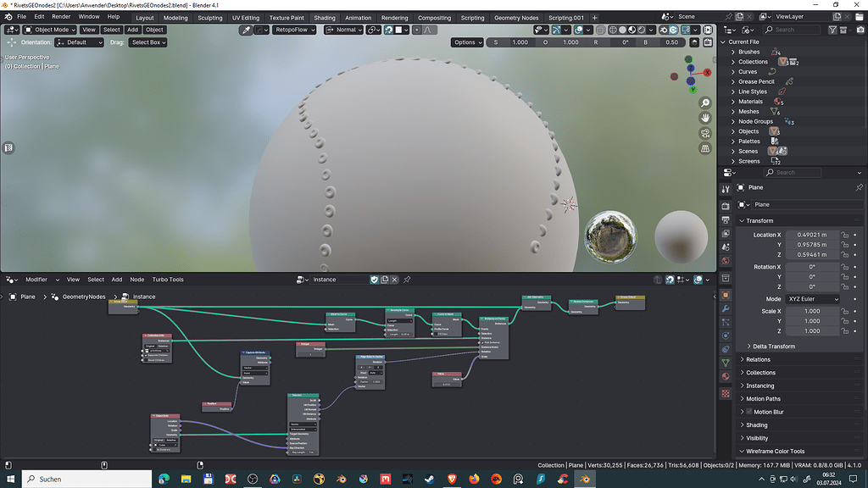The width and height of the screenshot is (868, 488).
Task: Open the Drag Select Box dropdown
Action: click(x=147, y=42)
